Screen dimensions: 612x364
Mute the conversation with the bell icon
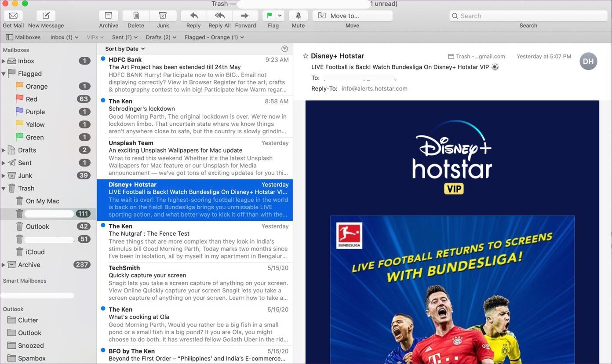(298, 16)
